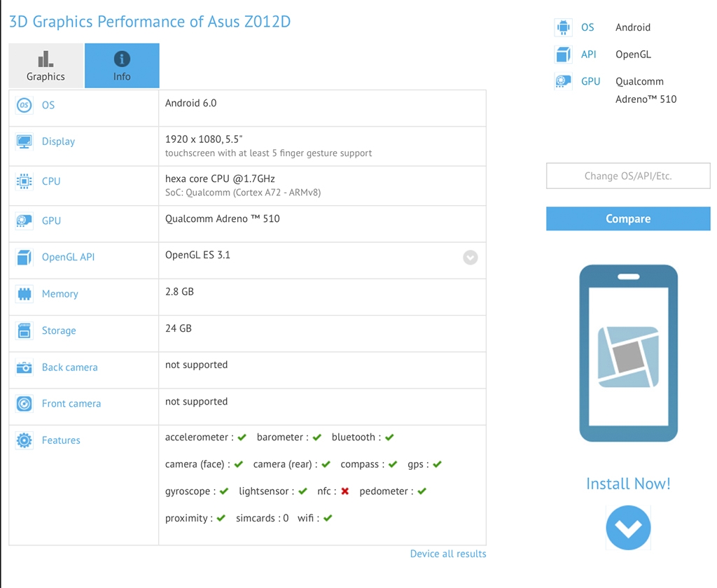717x588 pixels.
Task: Click the 24 GB storage value
Action: pos(179,328)
